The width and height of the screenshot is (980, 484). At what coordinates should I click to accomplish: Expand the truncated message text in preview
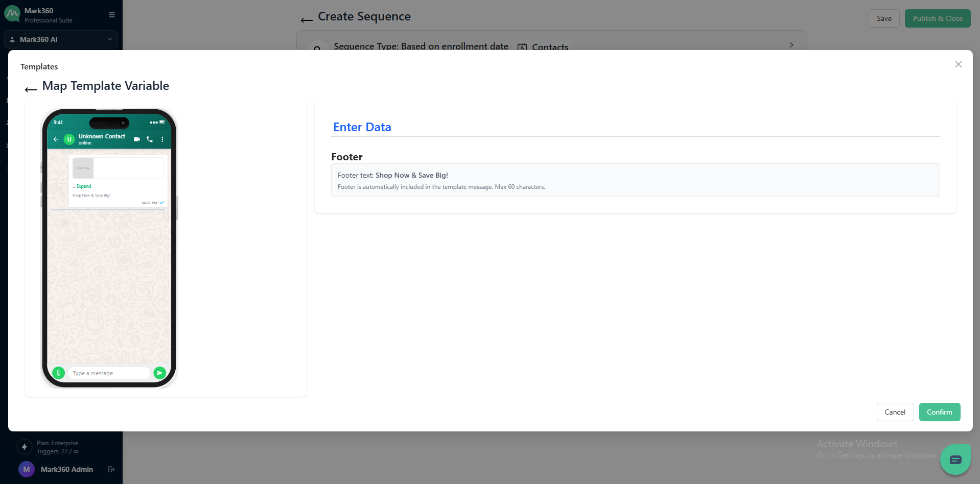tap(83, 186)
